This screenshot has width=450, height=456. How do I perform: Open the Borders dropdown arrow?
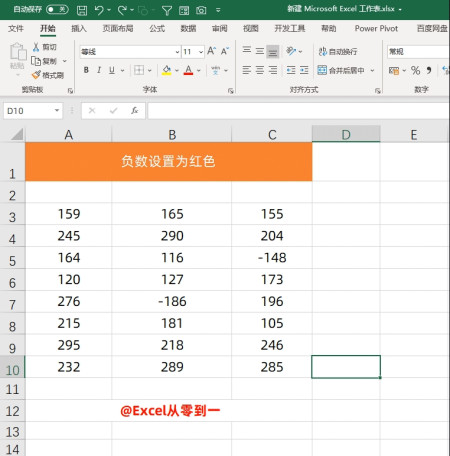(x=150, y=70)
